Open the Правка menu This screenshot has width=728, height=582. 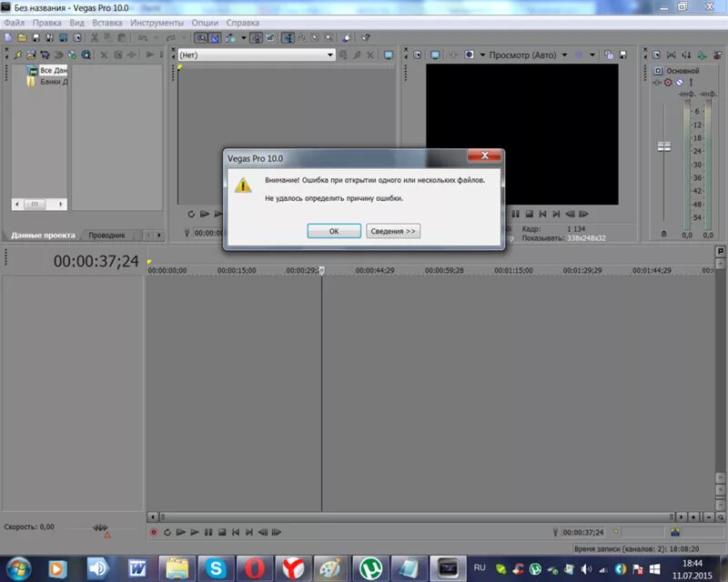[x=46, y=23]
